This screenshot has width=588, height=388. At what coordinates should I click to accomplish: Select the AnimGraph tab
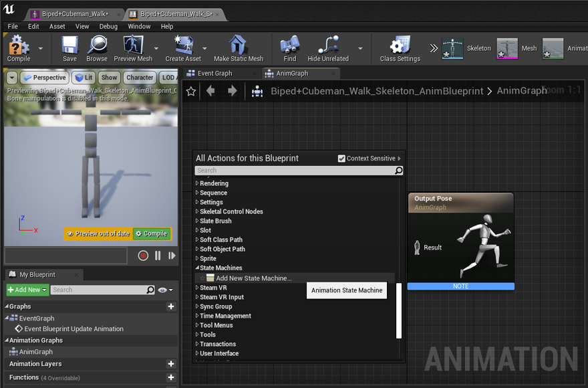click(301, 74)
